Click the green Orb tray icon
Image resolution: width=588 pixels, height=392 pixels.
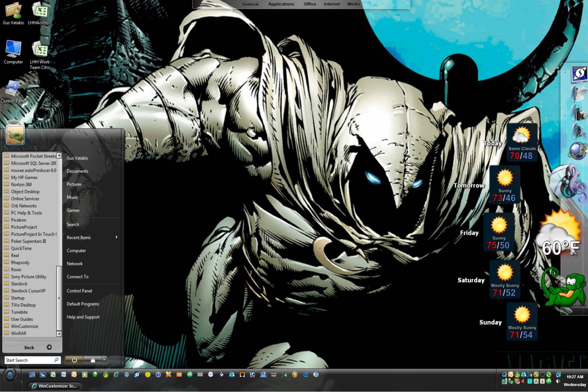click(x=549, y=381)
